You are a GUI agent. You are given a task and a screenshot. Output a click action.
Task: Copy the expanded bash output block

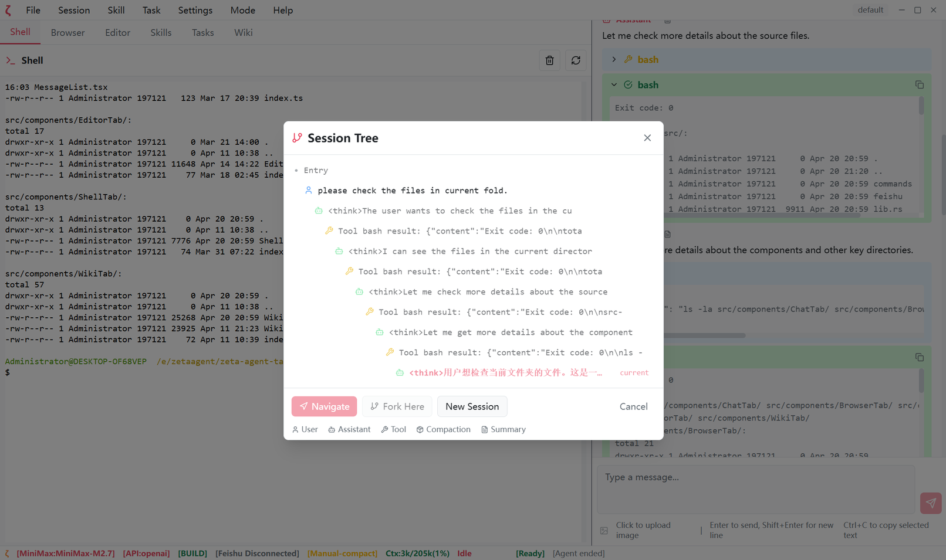pyautogui.click(x=919, y=85)
